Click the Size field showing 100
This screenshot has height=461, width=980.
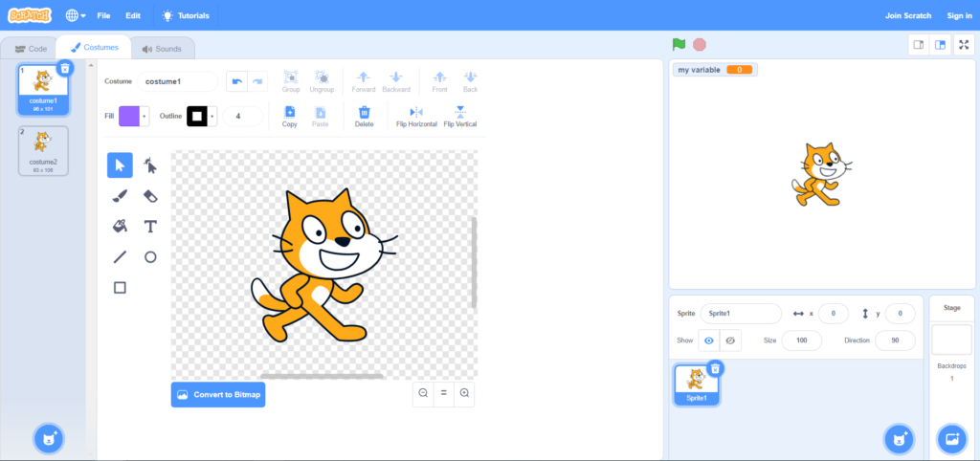(x=802, y=340)
